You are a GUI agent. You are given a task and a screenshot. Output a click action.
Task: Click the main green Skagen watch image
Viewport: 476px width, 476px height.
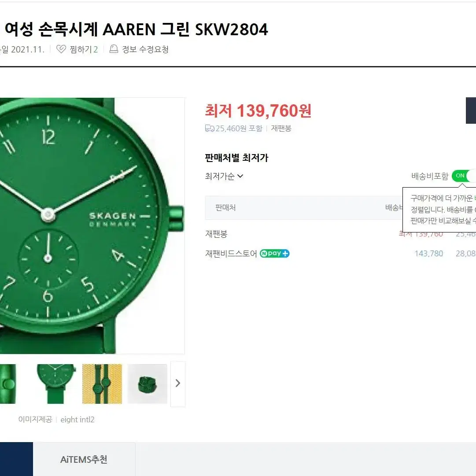pos(92,225)
